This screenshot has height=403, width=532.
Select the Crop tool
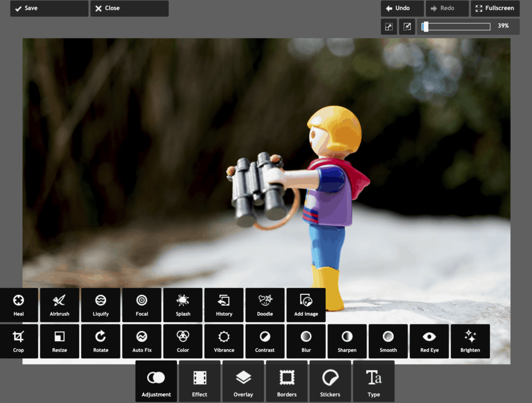(x=19, y=341)
